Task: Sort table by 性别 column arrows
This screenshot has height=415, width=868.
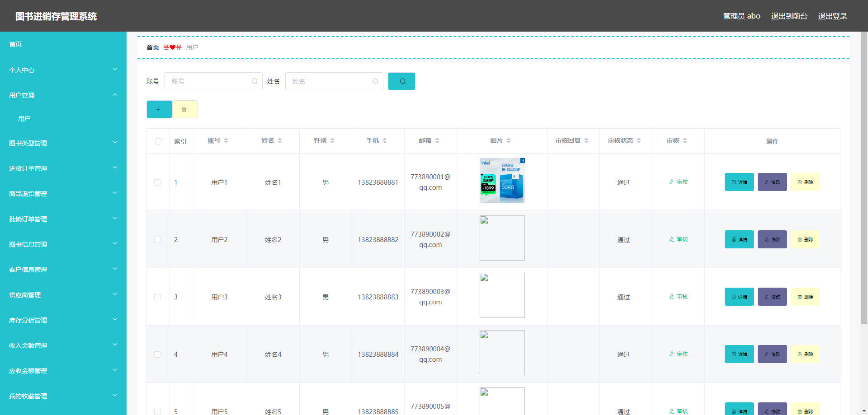Action: coord(332,141)
